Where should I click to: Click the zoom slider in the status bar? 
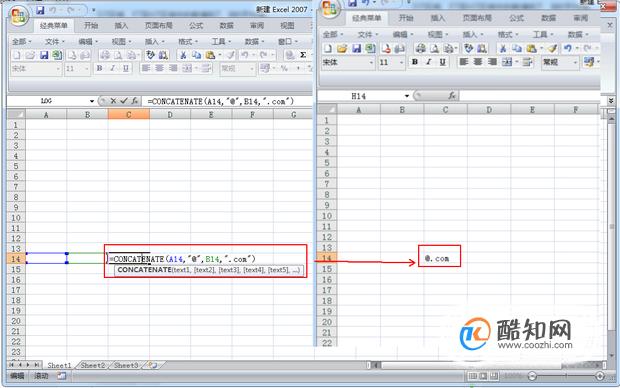click(565, 376)
